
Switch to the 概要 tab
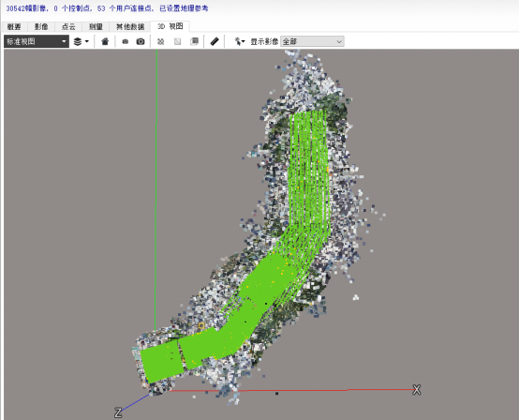tap(14, 26)
